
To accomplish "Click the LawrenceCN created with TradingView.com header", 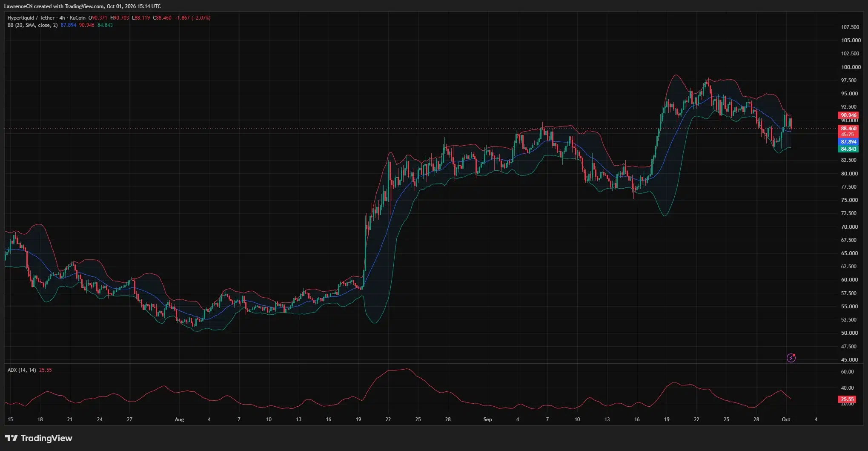I will tap(83, 6).
